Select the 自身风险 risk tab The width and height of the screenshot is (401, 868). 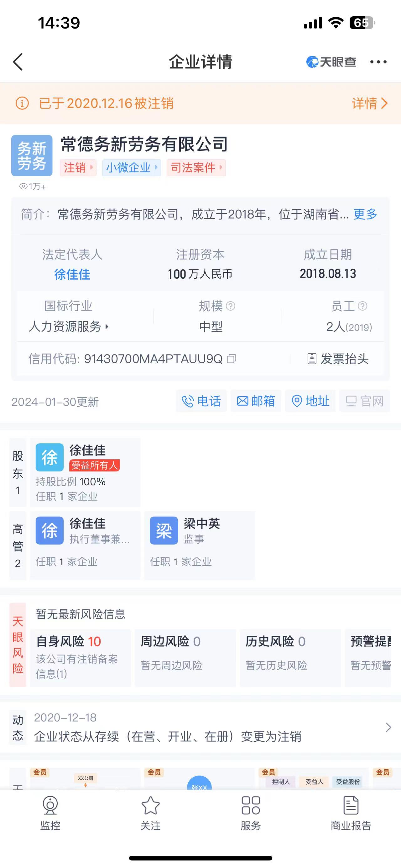coord(81,657)
